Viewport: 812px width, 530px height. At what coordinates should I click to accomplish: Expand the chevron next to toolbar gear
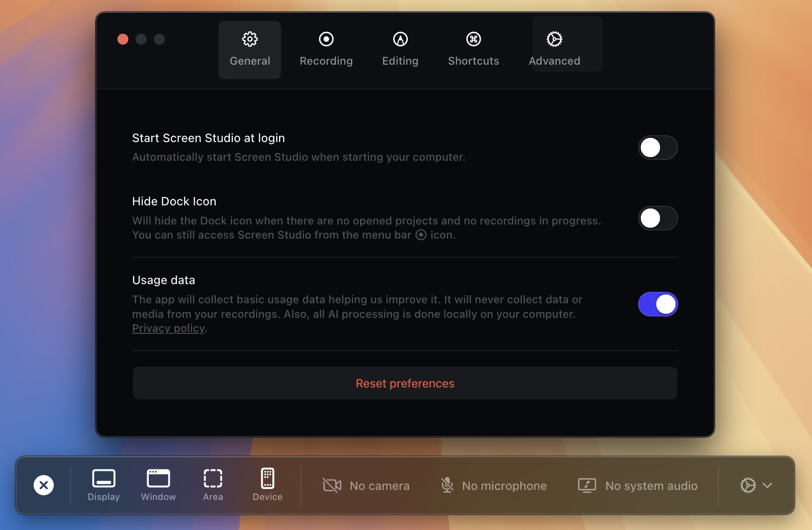tap(767, 485)
